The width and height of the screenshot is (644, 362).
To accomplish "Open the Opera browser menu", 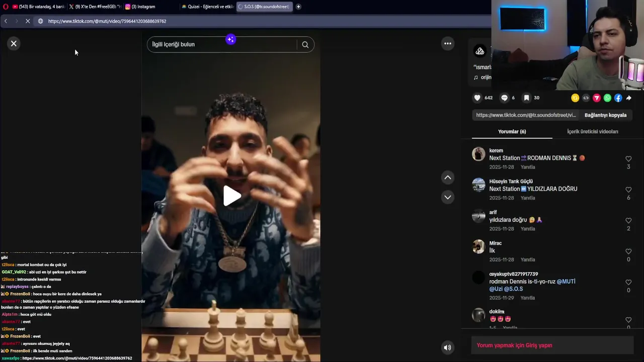I will coord(6,7).
